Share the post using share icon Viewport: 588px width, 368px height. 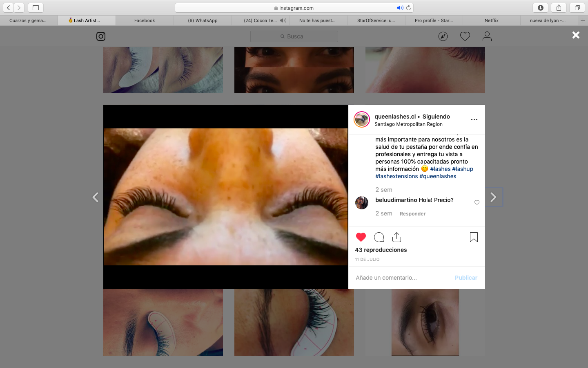(397, 237)
